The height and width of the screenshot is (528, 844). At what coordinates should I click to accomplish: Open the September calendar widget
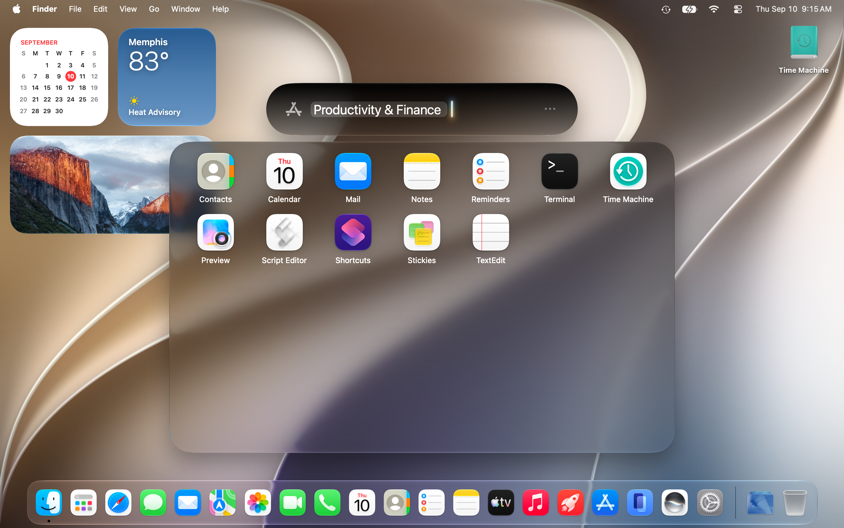pos(59,77)
